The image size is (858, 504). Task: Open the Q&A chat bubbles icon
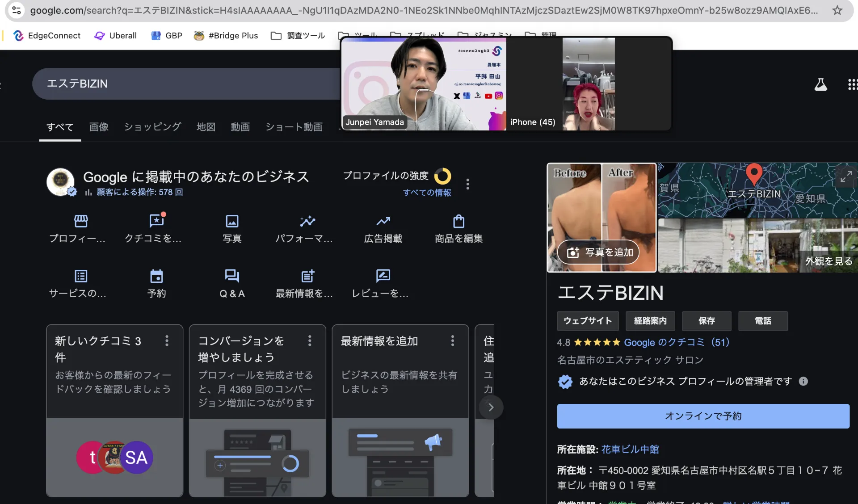(232, 276)
